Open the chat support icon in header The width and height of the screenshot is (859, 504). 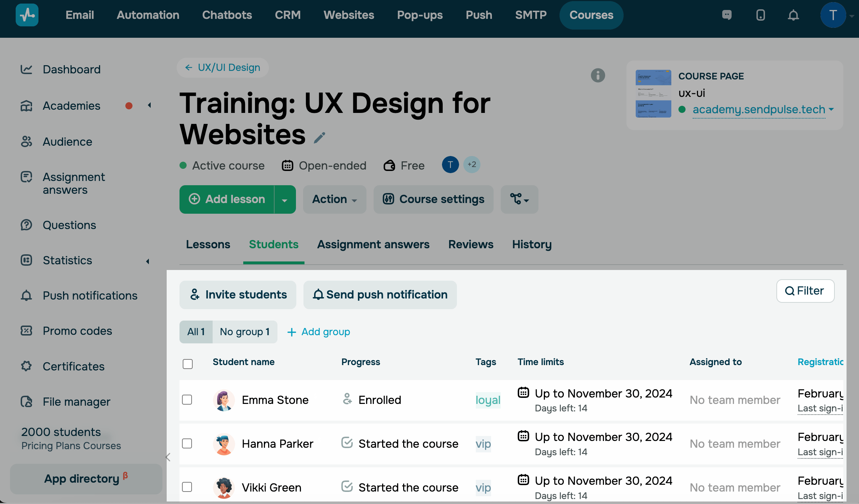point(727,15)
